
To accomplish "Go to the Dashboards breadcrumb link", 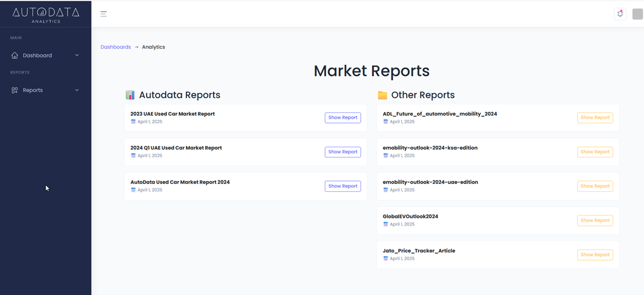I will (115, 47).
